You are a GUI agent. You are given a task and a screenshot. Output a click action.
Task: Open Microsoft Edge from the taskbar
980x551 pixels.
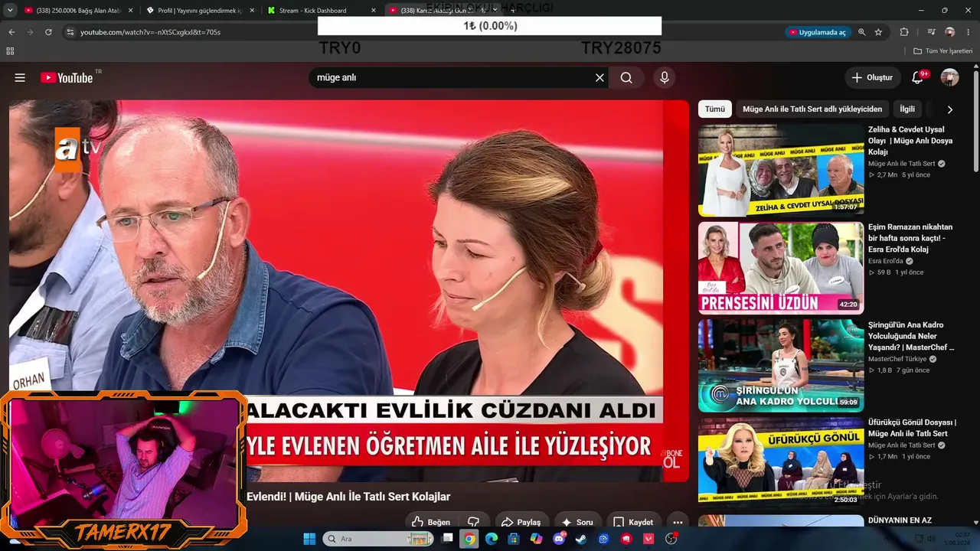492,539
